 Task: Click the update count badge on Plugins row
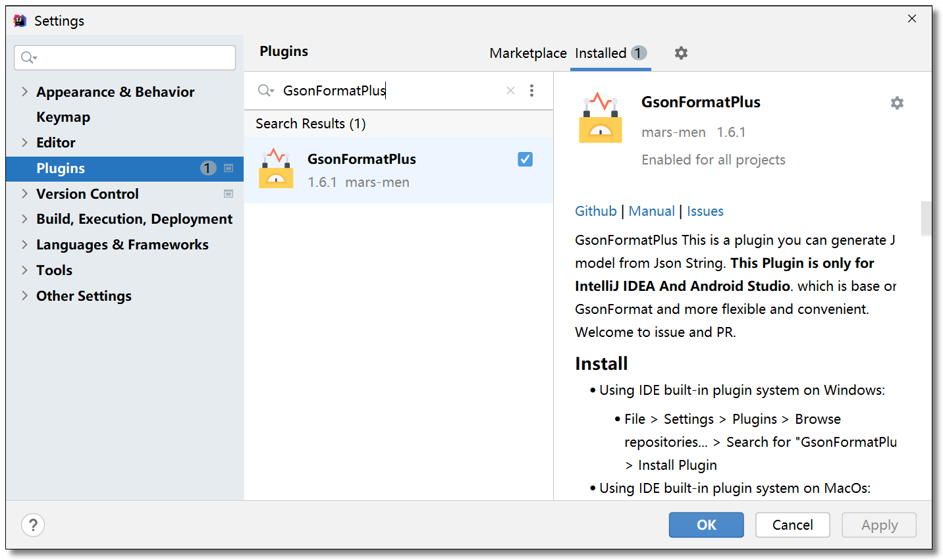coord(207,168)
